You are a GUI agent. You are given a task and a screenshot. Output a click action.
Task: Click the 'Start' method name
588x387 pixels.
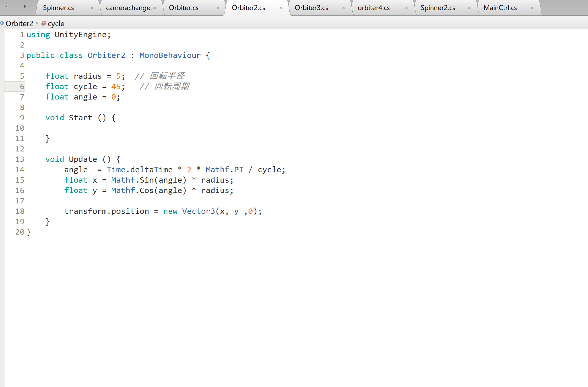coord(81,118)
